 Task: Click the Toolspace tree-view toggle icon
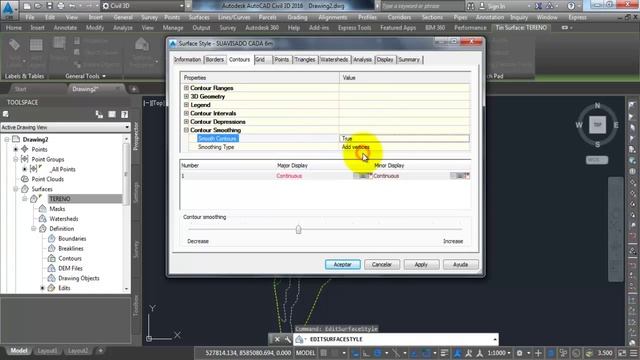(x=99, y=114)
